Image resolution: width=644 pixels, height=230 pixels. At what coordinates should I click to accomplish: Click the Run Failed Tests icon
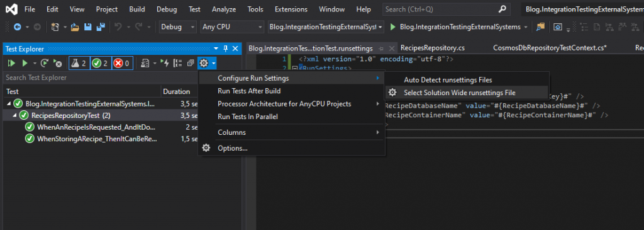coord(57,63)
